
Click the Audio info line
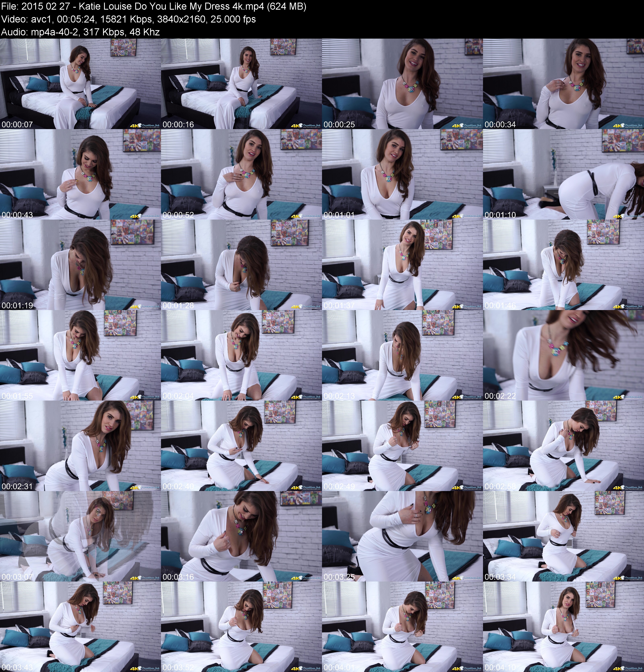coord(80,32)
